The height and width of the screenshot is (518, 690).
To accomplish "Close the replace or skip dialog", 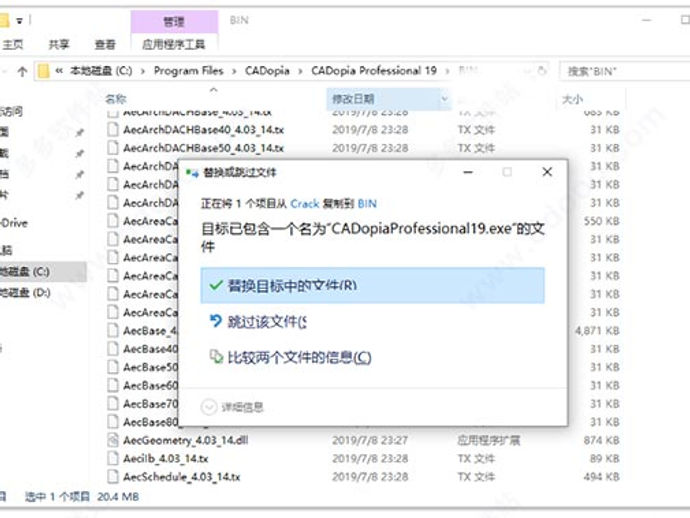I will tap(547, 172).
